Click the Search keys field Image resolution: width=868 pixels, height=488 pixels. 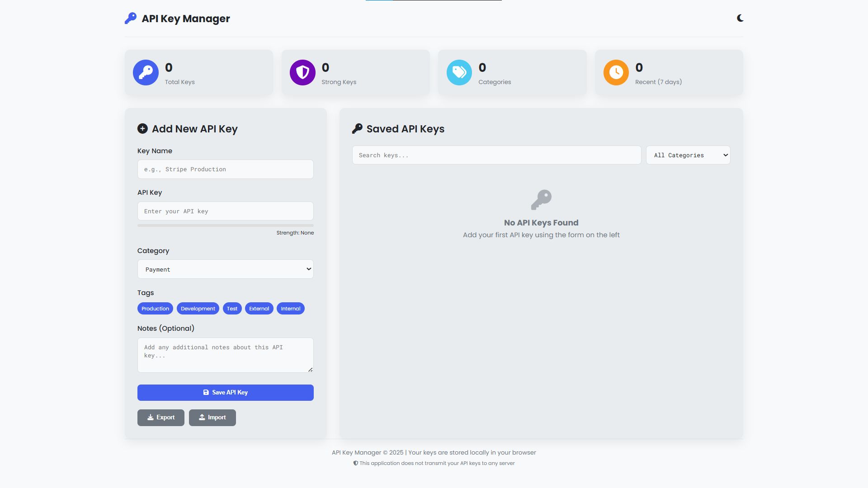(496, 155)
